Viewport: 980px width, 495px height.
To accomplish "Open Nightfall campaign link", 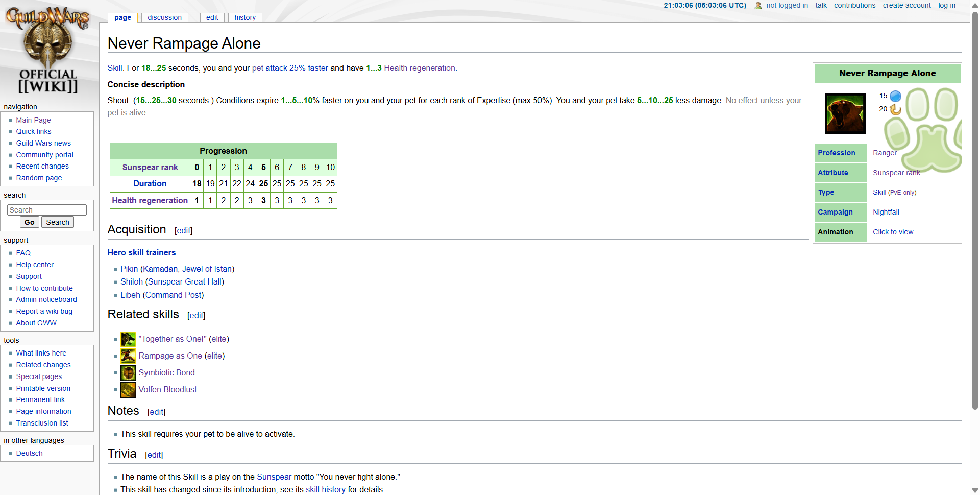I will click(886, 212).
